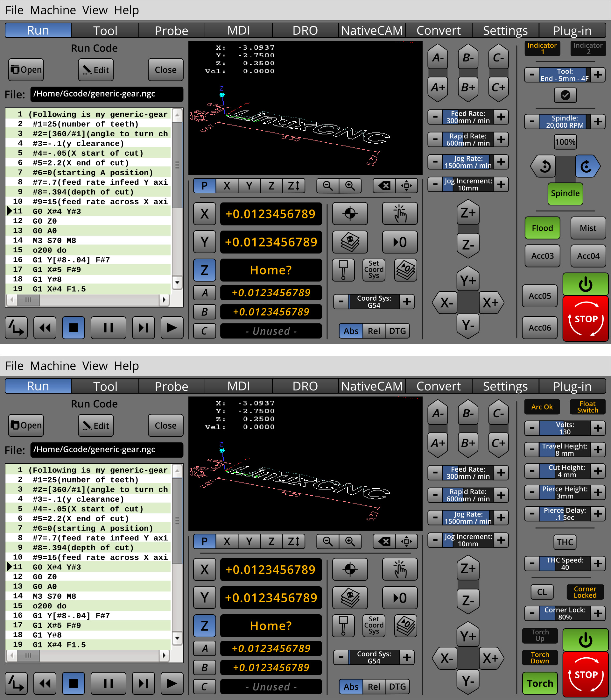Click go-to-zero icon in spindle-control screen
611x700 pixels.
pos(400,242)
